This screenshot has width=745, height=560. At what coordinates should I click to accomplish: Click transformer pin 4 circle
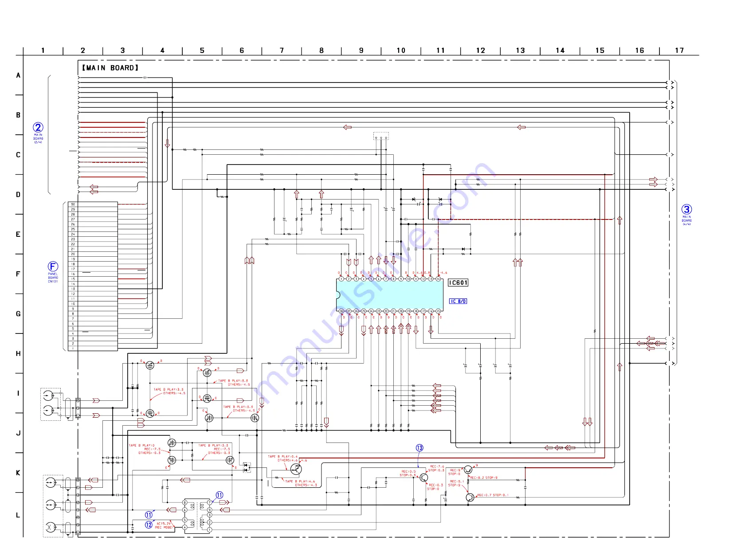pos(185,527)
